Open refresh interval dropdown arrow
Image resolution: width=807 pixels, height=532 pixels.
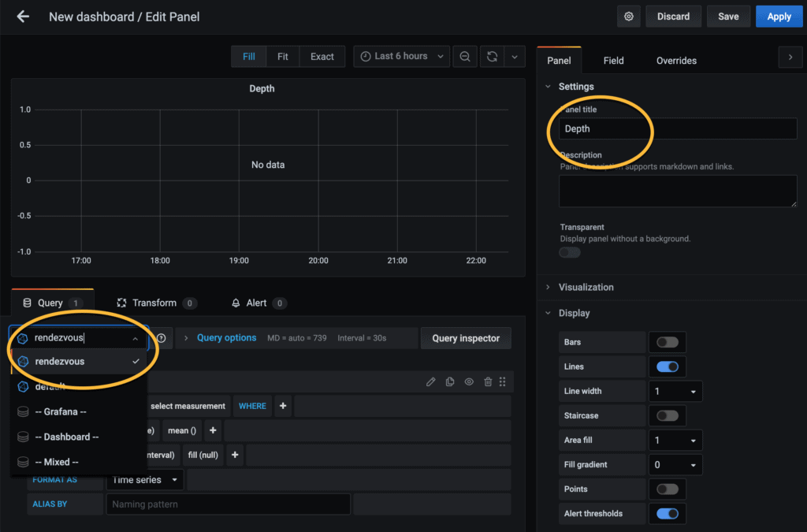click(x=514, y=57)
